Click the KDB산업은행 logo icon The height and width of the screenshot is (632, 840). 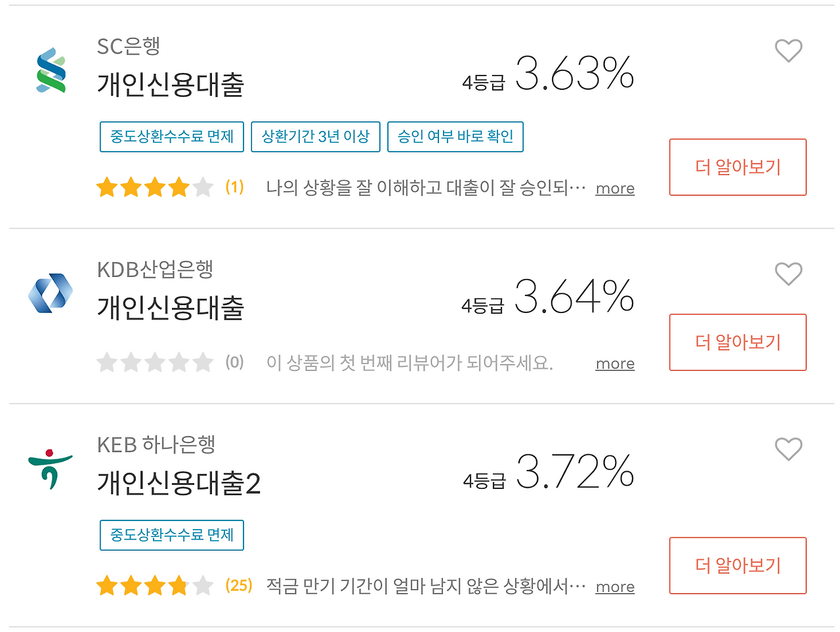[x=51, y=293]
